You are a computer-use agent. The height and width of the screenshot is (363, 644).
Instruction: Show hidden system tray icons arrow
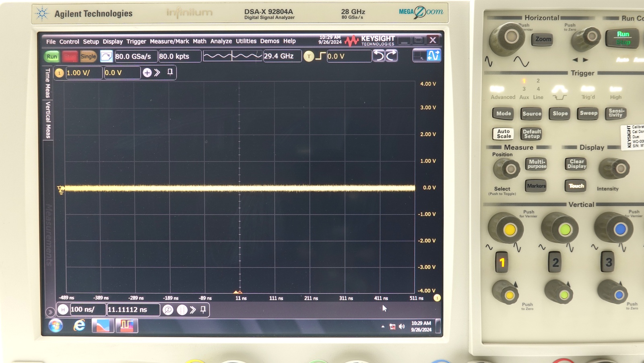(x=383, y=326)
